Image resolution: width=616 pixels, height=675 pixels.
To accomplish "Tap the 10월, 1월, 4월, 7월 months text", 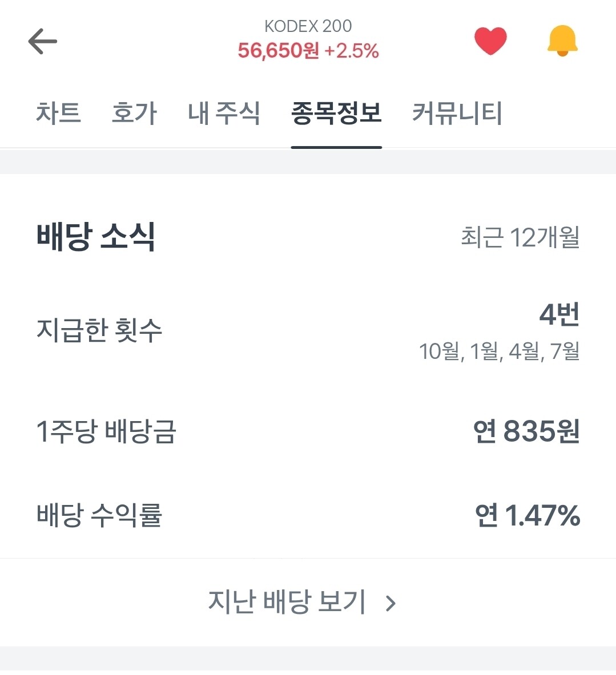I will pyautogui.click(x=499, y=351).
